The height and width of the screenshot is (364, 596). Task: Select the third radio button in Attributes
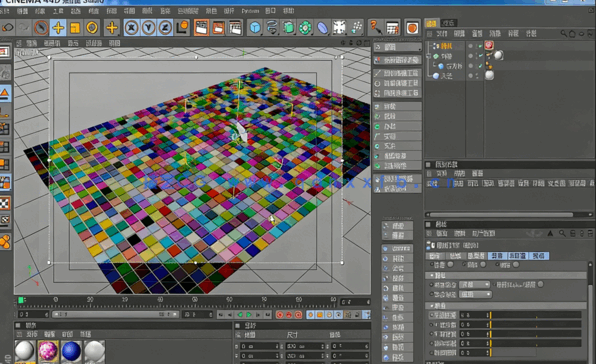click(x=516, y=264)
